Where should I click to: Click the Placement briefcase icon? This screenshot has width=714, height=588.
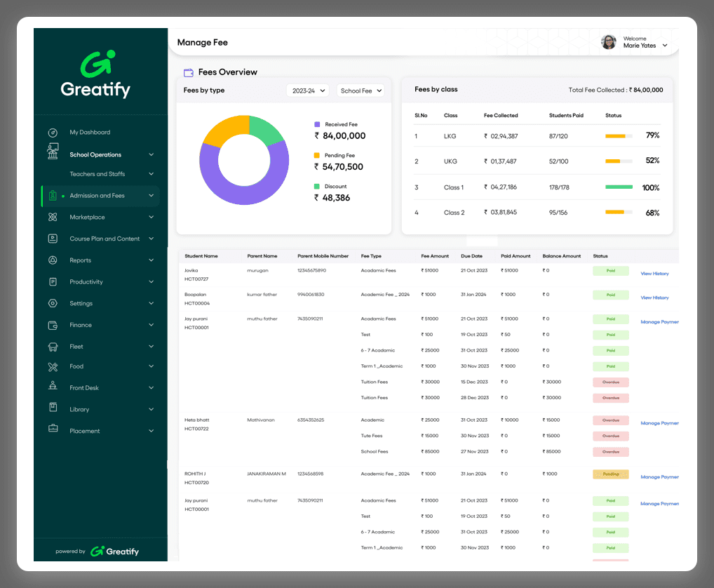click(53, 429)
